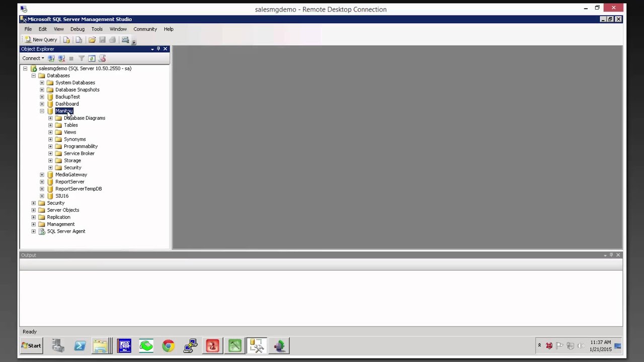644x362 pixels.
Task: Open Windows Explorer folder taskbar icon
Action: click(101, 345)
